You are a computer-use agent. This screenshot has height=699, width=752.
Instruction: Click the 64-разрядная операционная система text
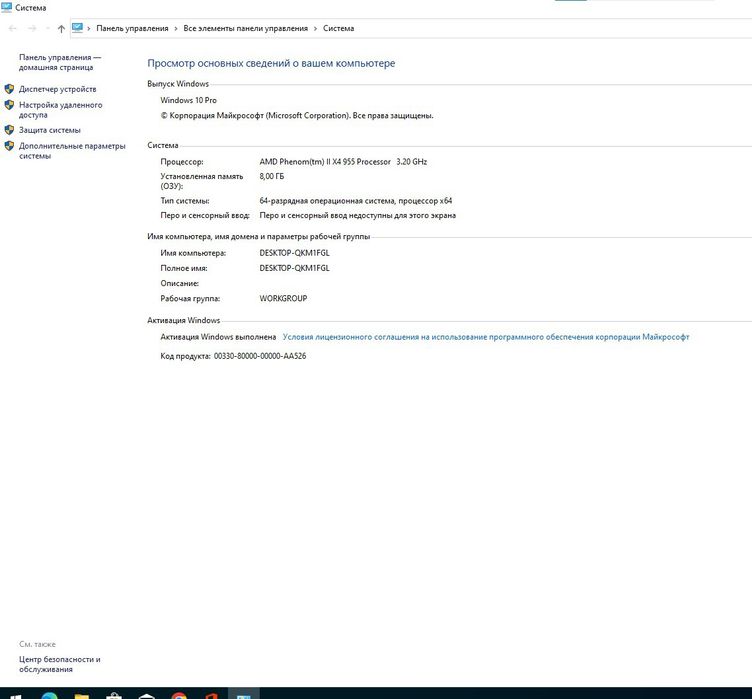[356, 201]
